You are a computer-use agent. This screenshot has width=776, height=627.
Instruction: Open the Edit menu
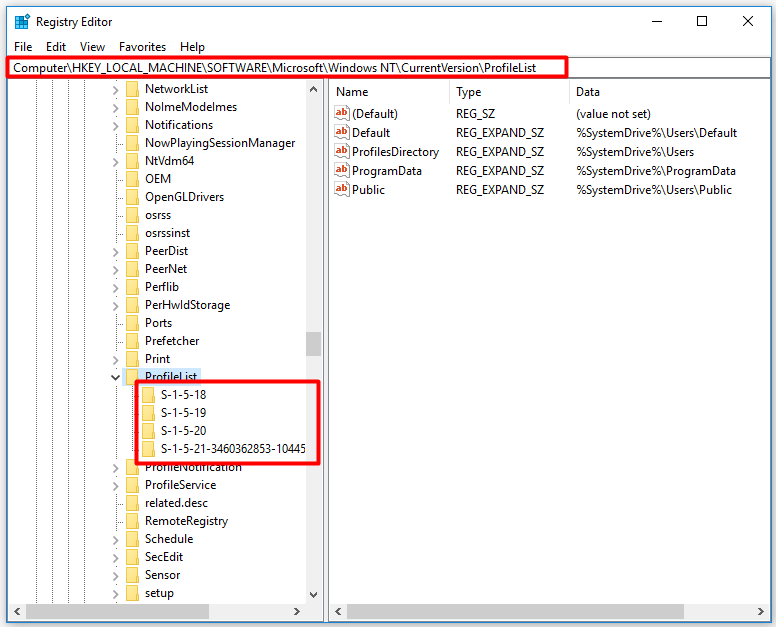coord(56,47)
